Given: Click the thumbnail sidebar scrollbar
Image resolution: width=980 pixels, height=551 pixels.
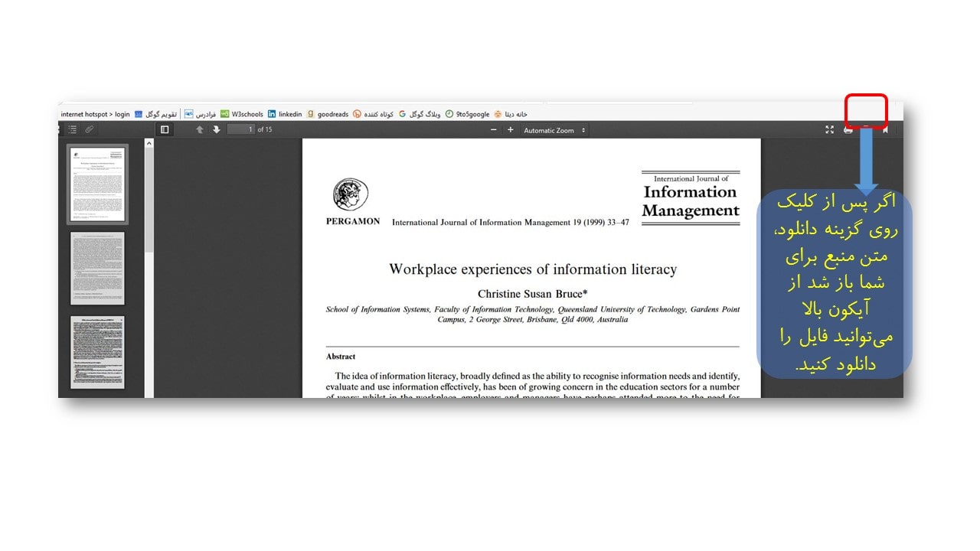Looking at the screenshot, I should [149, 195].
